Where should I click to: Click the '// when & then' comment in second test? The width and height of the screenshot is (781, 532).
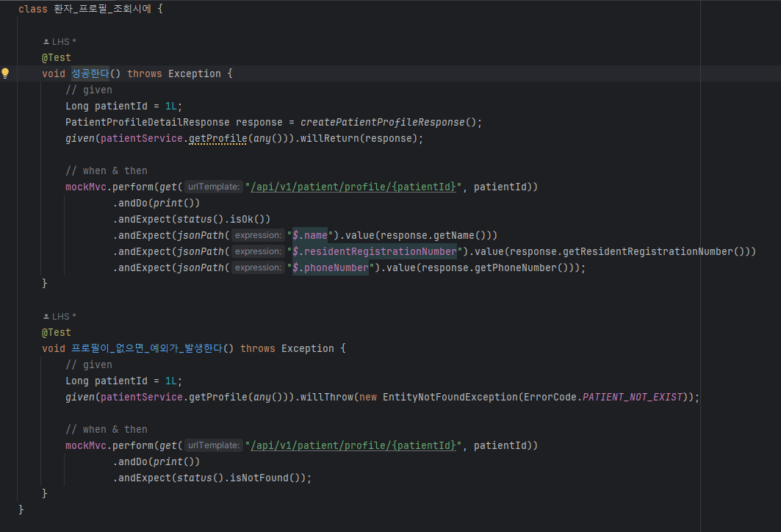coord(106,429)
